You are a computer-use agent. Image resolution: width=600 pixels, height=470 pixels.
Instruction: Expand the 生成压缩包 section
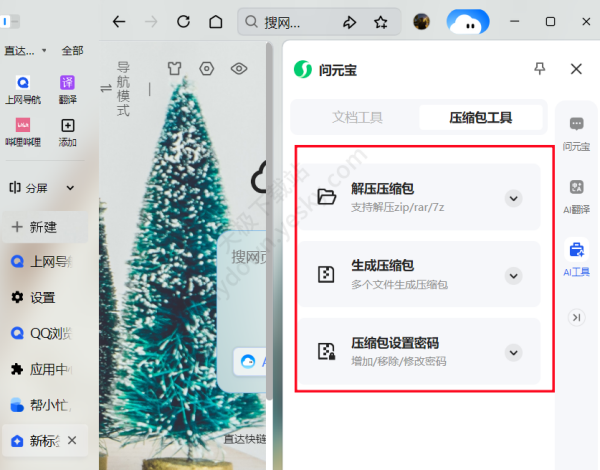pyautogui.click(x=513, y=275)
